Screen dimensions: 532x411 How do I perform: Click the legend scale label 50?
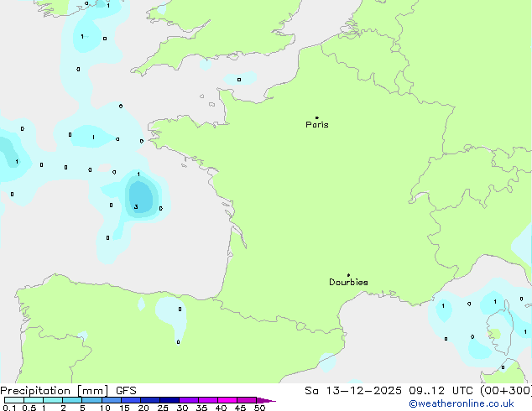(x=259, y=408)
